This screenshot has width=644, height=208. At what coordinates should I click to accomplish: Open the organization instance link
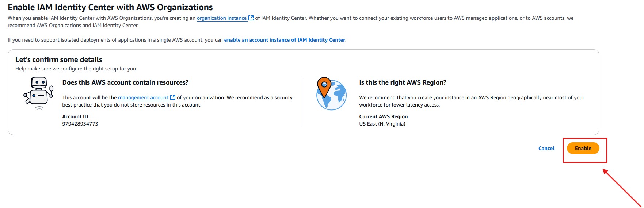(221, 18)
